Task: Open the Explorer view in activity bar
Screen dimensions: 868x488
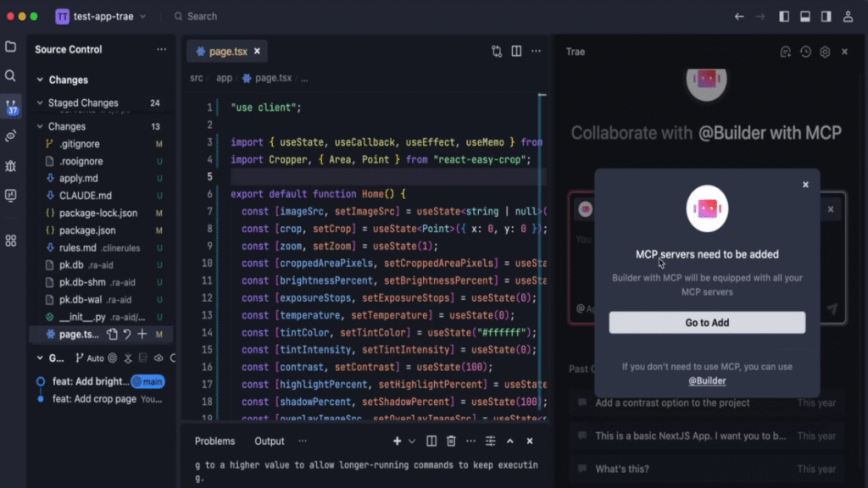Action: tap(10, 47)
